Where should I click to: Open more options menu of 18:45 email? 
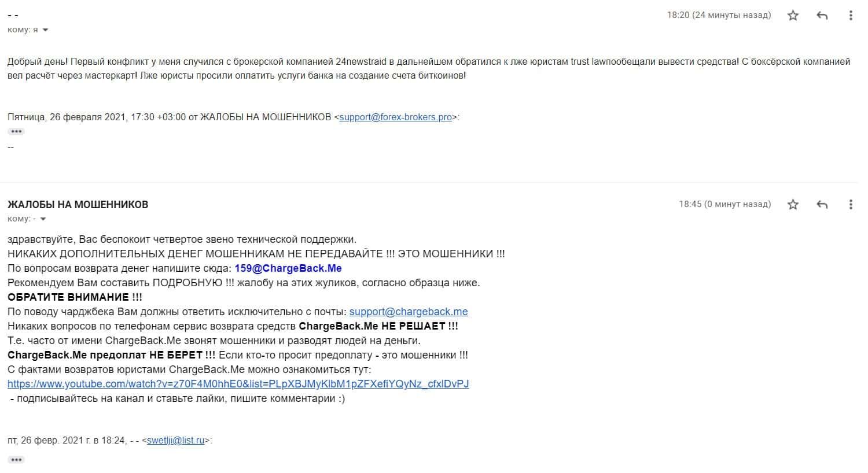click(850, 204)
